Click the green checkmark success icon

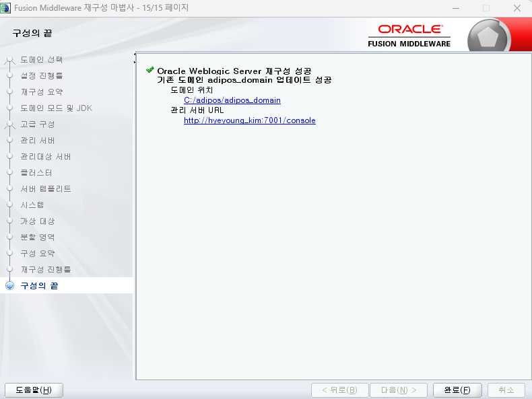click(150, 70)
